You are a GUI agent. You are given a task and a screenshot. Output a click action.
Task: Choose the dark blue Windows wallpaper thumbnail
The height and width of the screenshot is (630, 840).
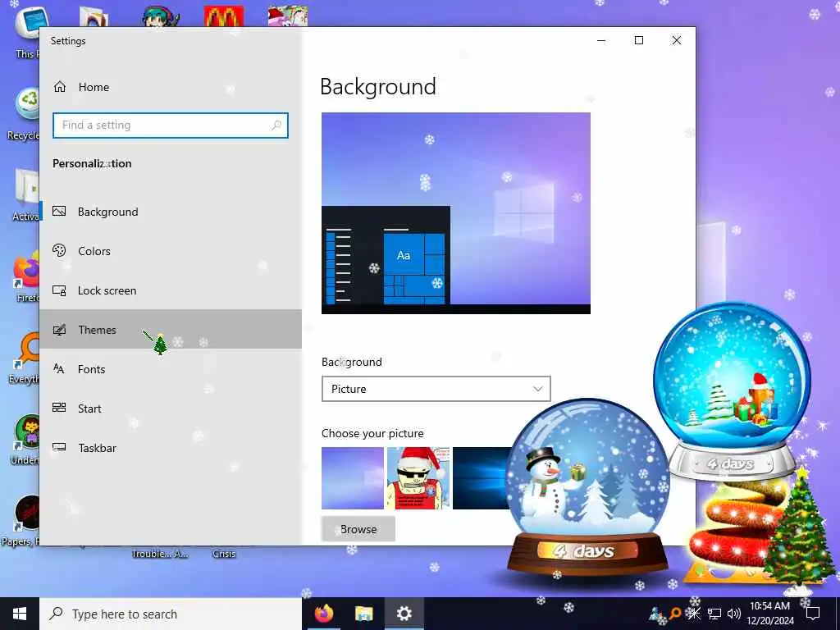[x=480, y=478]
